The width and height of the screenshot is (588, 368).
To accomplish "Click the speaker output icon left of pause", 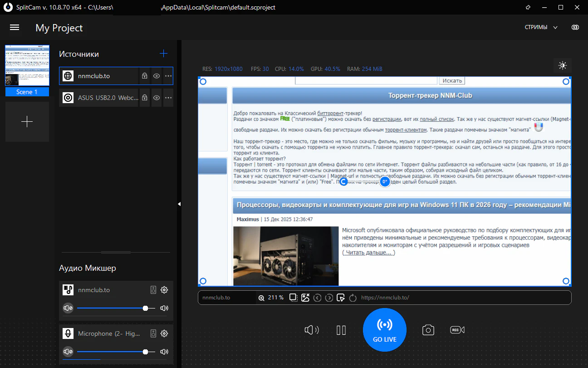I will (x=311, y=330).
